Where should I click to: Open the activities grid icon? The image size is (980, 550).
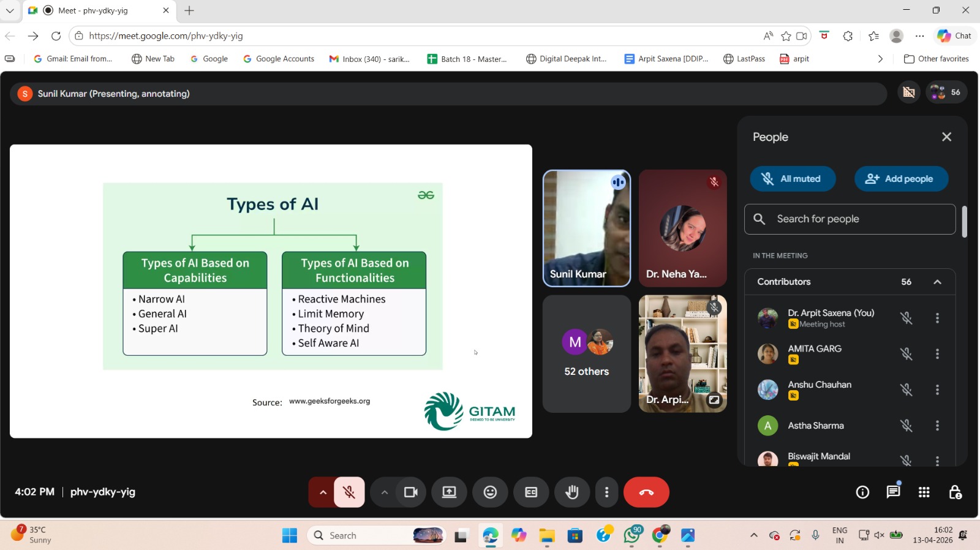(x=924, y=492)
